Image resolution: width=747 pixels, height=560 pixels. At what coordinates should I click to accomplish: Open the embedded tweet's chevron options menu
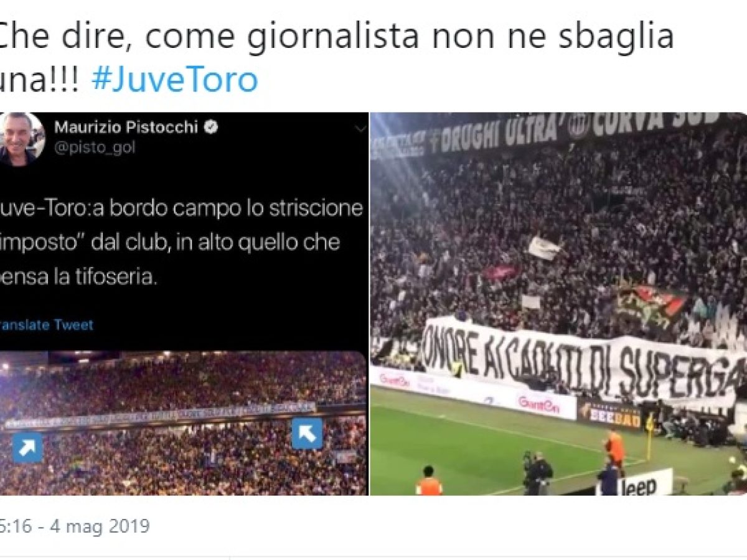click(x=360, y=128)
